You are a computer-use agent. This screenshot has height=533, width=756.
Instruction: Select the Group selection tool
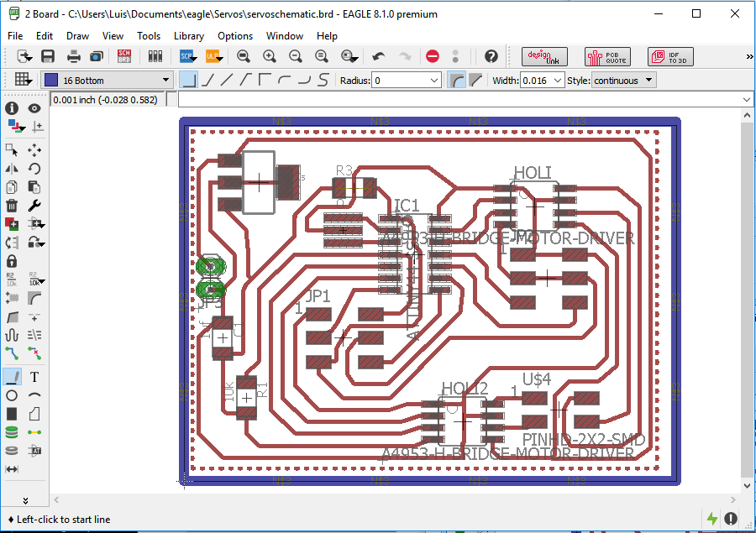tap(12, 150)
